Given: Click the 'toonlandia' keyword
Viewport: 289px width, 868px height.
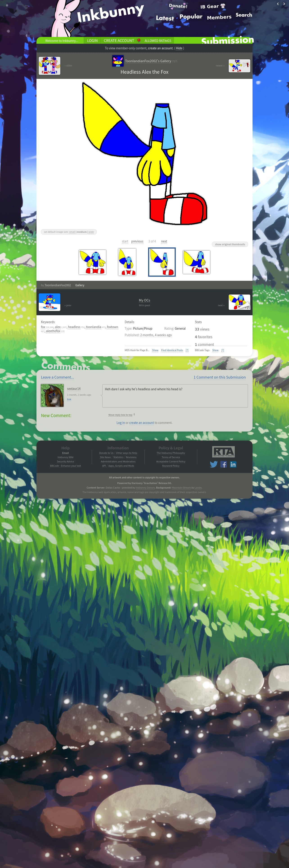Looking at the screenshot, I should tap(94, 327).
